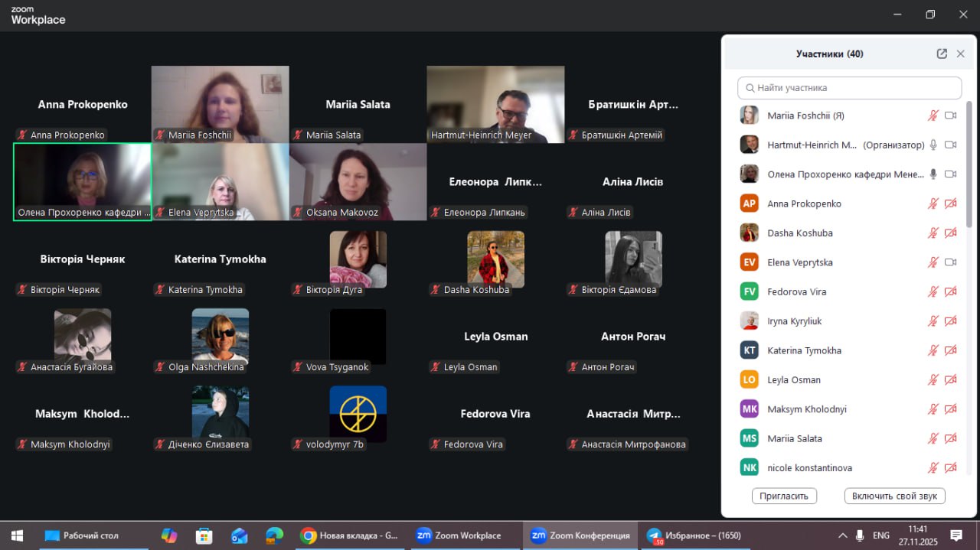This screenshot has height=550, width=980.
Task: Click Elena Veprytska camera icon in list
Action: point(951,262)
